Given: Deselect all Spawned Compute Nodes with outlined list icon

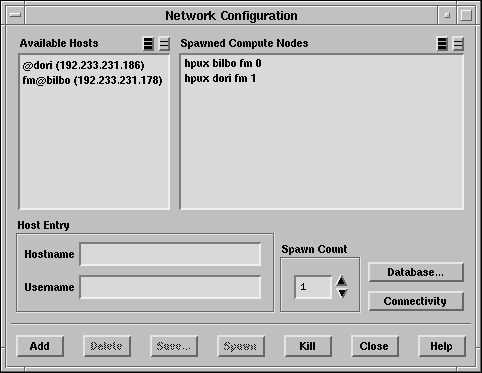Looking at the screenshot, I should [x=458, y=44].
